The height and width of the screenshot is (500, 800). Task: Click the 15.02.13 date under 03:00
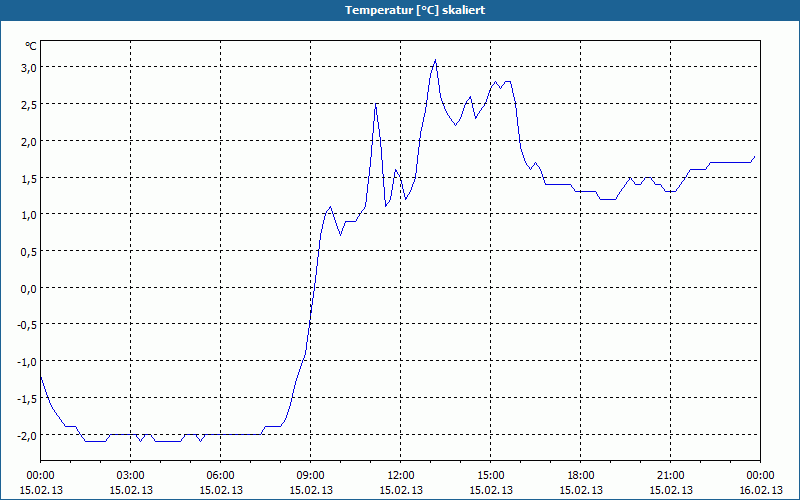(131, 490)
